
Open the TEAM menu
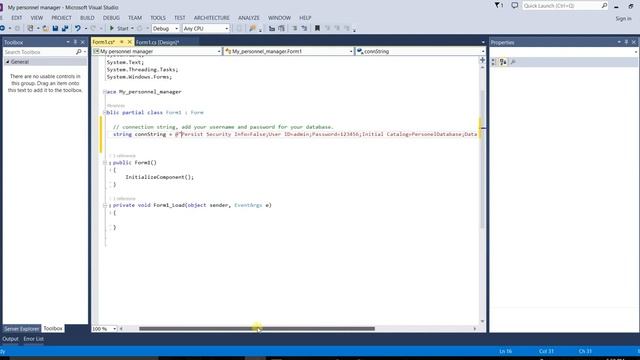click(x=135, y=18)
